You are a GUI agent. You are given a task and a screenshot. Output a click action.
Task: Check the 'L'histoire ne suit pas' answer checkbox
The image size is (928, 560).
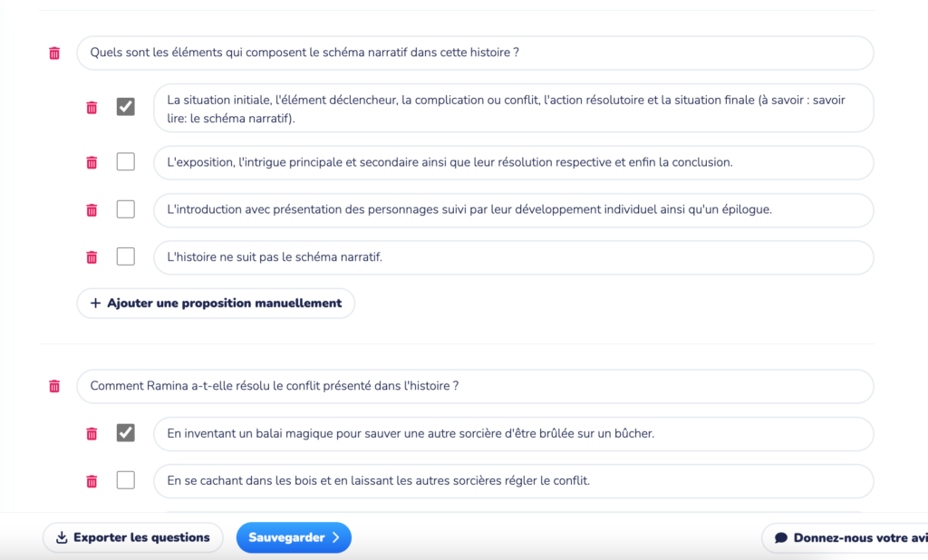(x=125, y=256)
